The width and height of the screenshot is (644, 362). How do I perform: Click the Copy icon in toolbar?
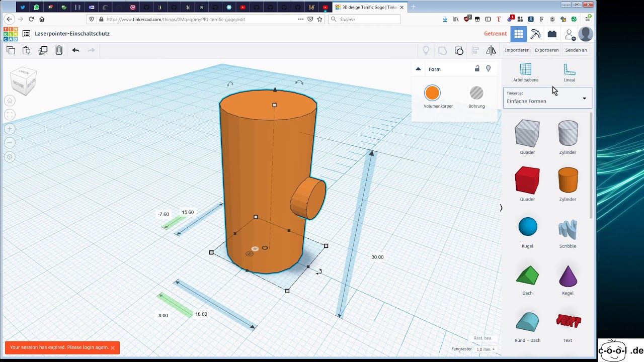(11, 50)
